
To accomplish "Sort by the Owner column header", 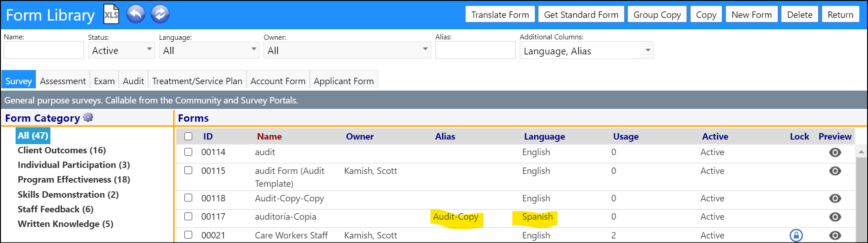I will (x=360, y=136).
